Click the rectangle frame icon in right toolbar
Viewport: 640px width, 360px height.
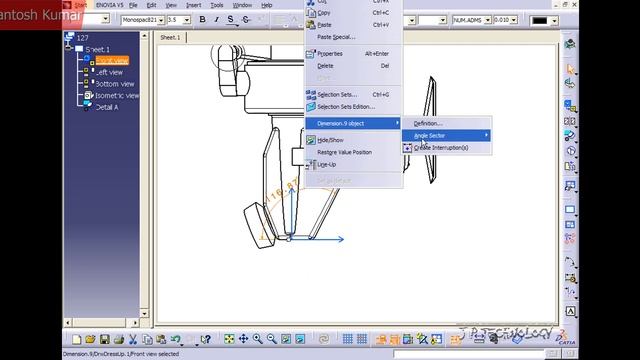pos(570,210)
